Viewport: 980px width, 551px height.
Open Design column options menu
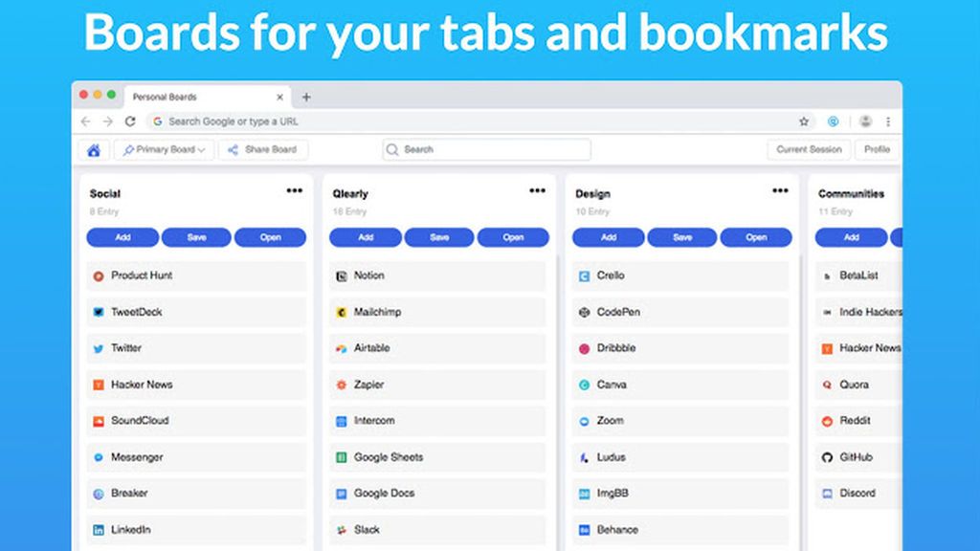[x=780, y=190]
